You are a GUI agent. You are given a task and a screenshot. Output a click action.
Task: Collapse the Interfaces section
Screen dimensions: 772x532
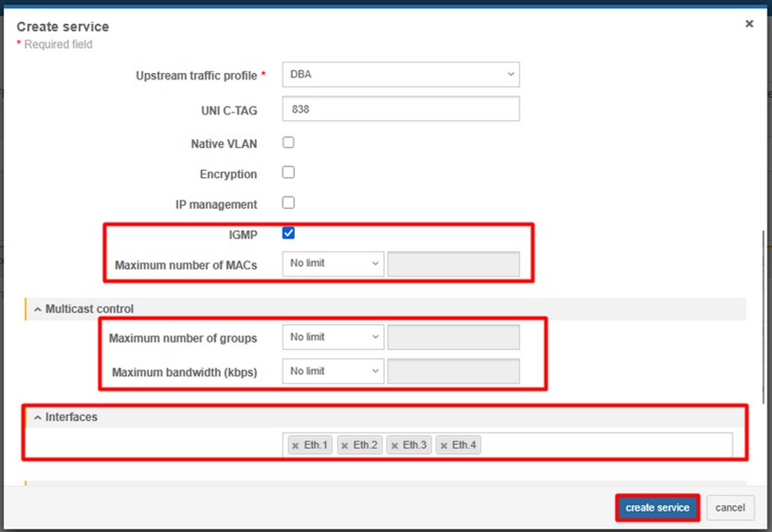point(38,417)
